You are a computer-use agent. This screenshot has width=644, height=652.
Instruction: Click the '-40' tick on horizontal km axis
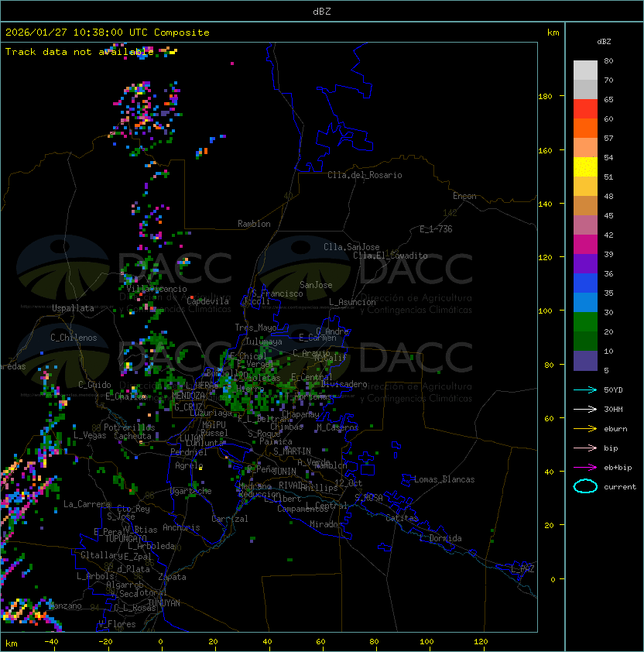tap(52, 642)
